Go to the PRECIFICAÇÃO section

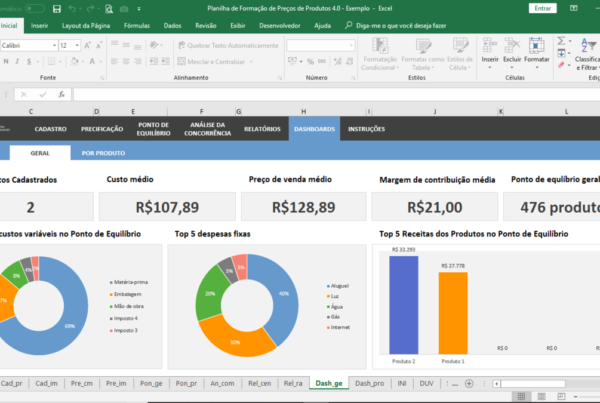[102, 129]
